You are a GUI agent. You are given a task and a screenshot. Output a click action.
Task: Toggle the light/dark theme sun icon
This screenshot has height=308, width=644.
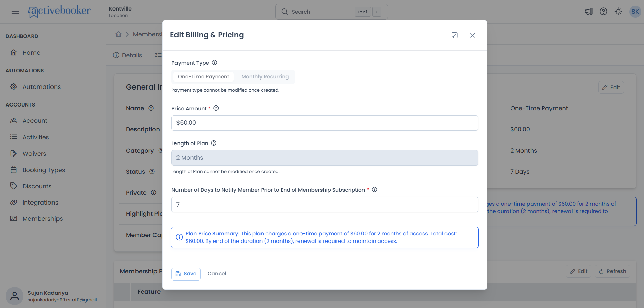coord(618,12)
